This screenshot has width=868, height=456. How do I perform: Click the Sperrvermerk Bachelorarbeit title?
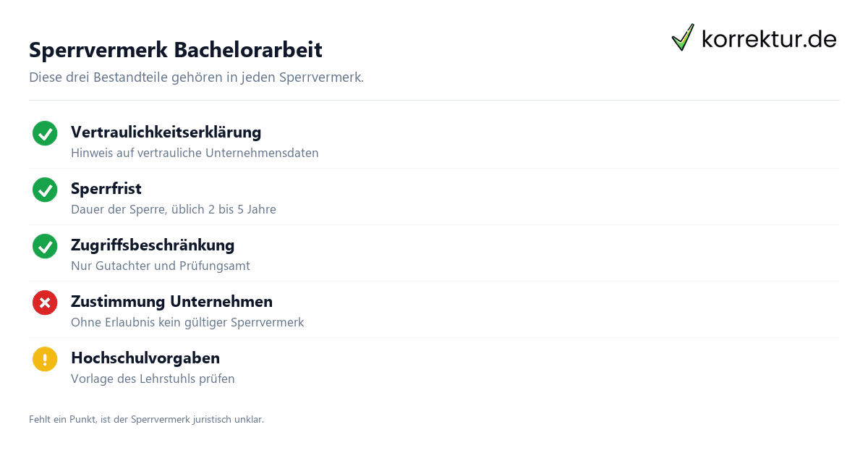point(176,50)
